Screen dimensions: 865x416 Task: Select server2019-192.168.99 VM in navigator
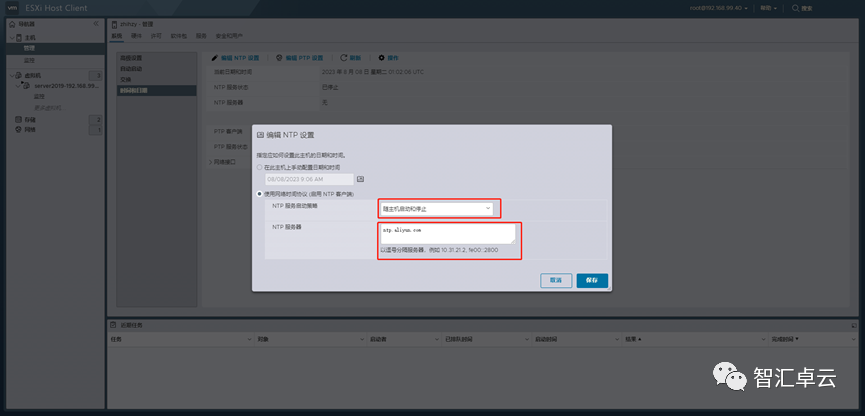67,86
